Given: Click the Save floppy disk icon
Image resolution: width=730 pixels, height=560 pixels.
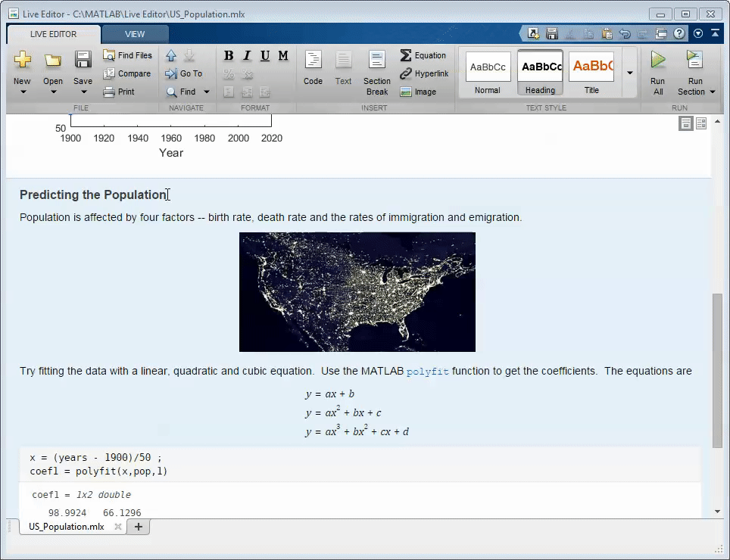Looking at the screenshot, I should (x=83, y=60).
